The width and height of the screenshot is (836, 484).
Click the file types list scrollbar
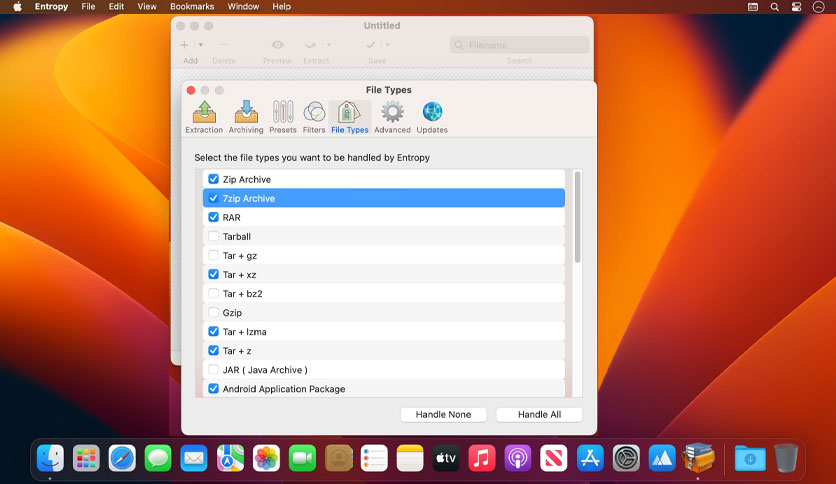click(577, 217)
